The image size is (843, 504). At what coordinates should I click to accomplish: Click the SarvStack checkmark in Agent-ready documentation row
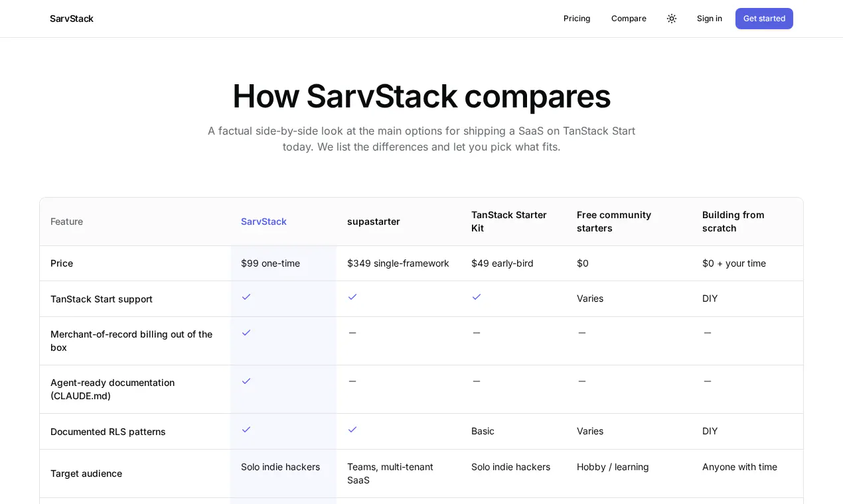(246, 381)
